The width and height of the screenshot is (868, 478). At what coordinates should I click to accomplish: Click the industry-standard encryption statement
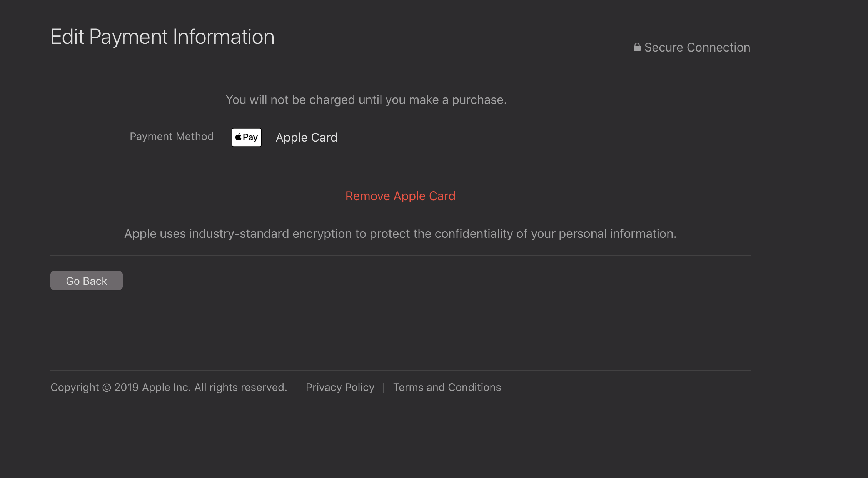(x=400, y=234)
